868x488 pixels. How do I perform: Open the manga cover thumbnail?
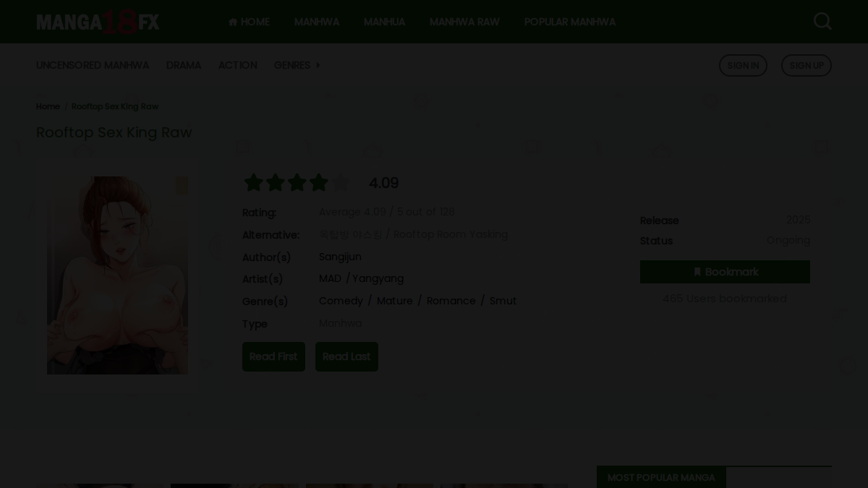117,275
